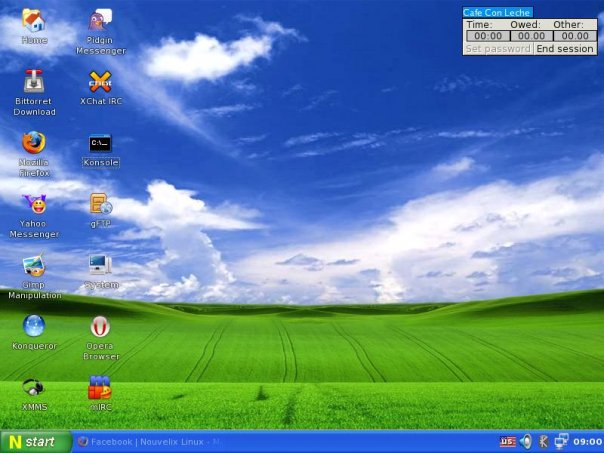Click Set password in Cafe Con Leche
The image size is (604, 453).
click(498, 49)
